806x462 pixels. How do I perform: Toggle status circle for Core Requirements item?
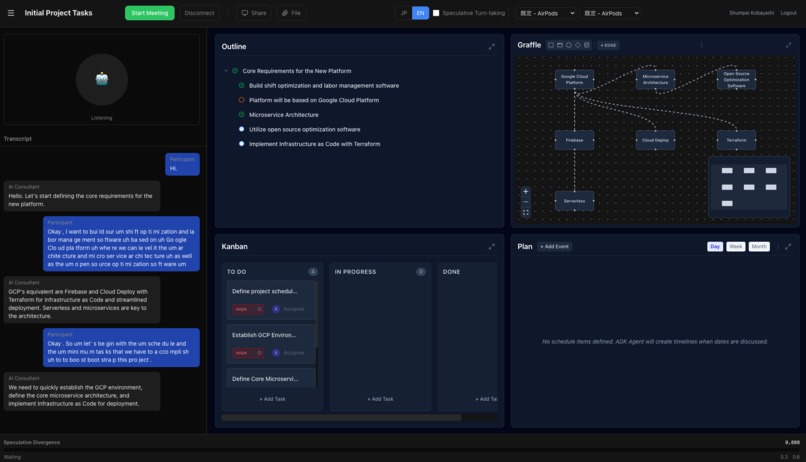click(x=235, y=70)
